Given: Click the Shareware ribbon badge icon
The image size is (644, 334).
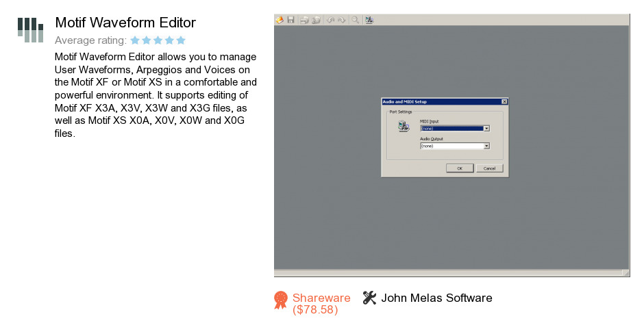Looking at the screenshot, I should point(281,300).
